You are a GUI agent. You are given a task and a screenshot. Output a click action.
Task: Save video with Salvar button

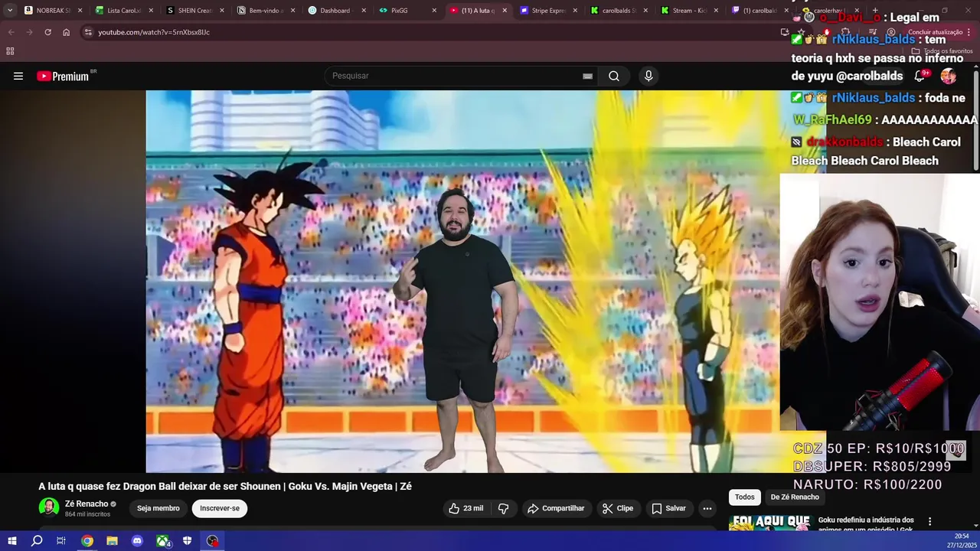click(668, 508)
